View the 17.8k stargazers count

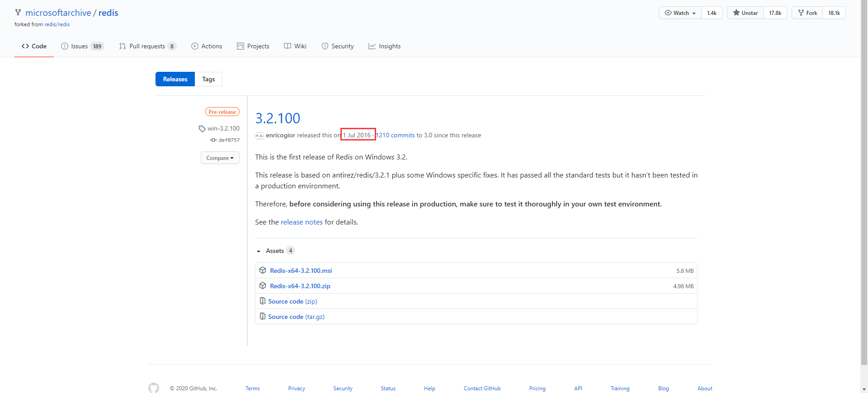click(x=775, y=13)
